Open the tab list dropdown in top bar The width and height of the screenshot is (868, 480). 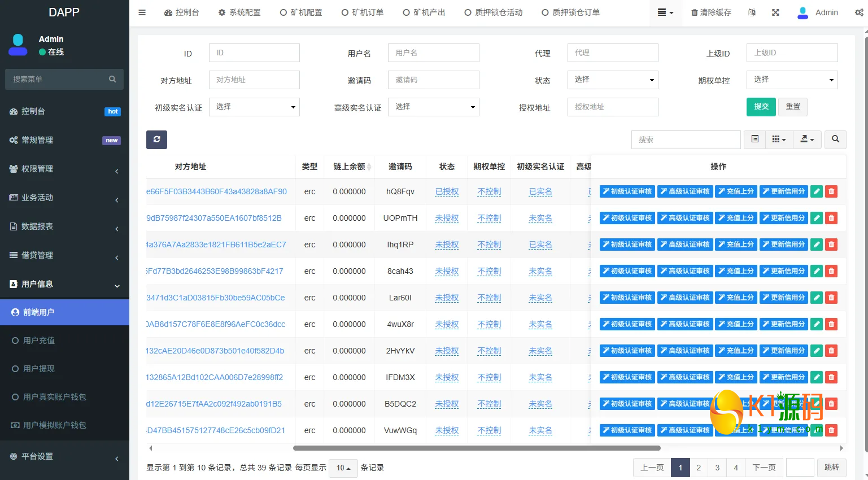click(x=665, y=12)
